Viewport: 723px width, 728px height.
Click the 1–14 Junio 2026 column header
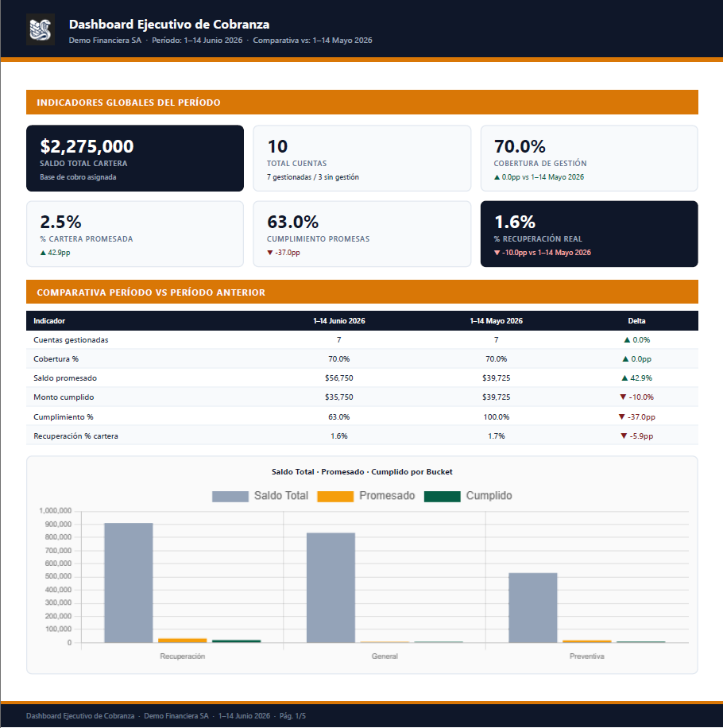pos(339,321)
